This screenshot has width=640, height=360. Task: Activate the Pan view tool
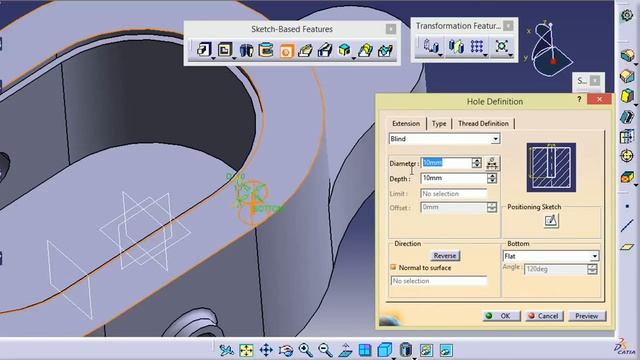(266, 350)
